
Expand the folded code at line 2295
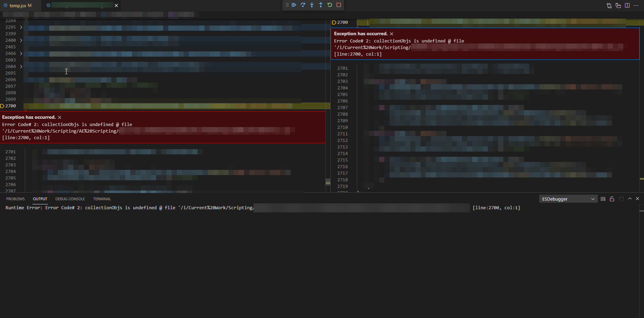tap(21, 27)
